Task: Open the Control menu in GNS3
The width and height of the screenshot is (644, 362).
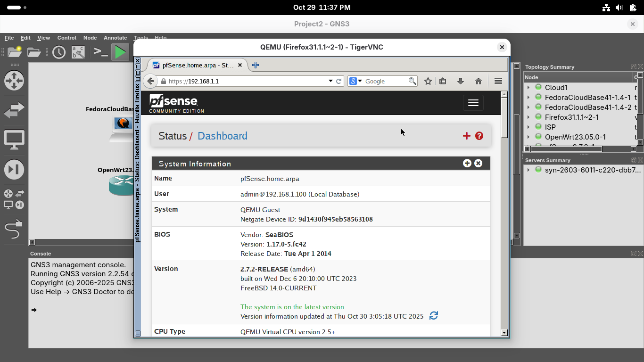Action: pyautogui.click(x=66, y=38)
